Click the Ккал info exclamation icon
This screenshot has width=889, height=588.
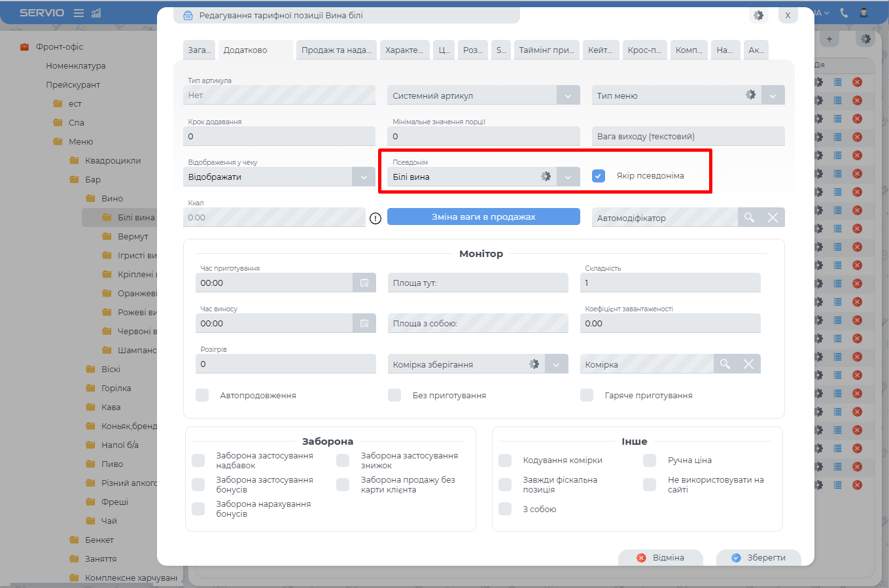pyautogui.click(x=375, y=218)
